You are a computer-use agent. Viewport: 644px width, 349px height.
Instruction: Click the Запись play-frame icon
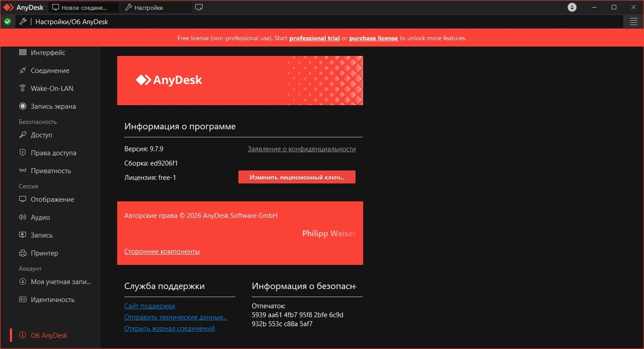(x=23, y=235)
